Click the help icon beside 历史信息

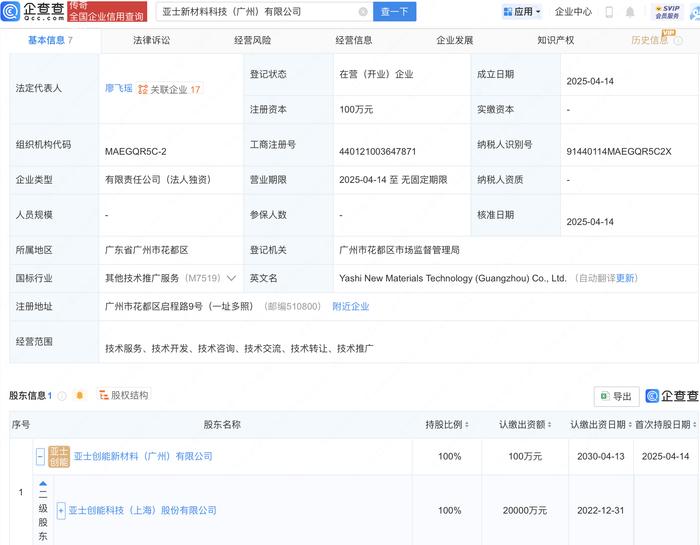coord(678,41)
